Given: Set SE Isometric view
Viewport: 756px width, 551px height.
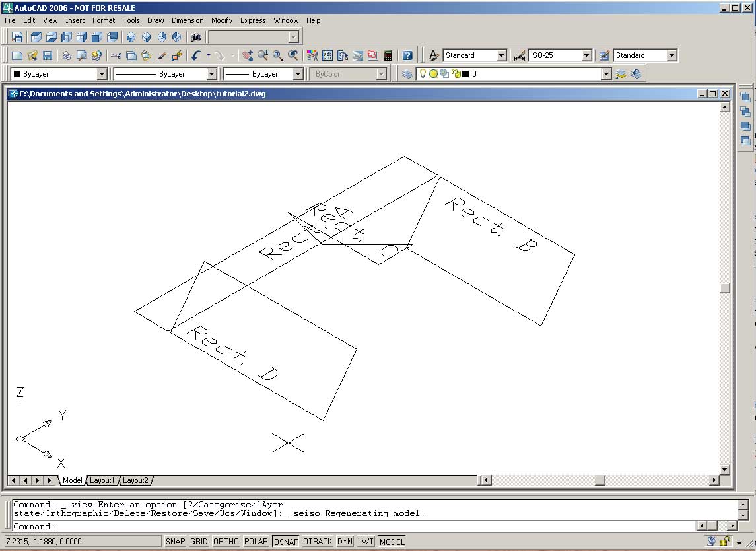Looking at the screenshot, I should point(147,37).
